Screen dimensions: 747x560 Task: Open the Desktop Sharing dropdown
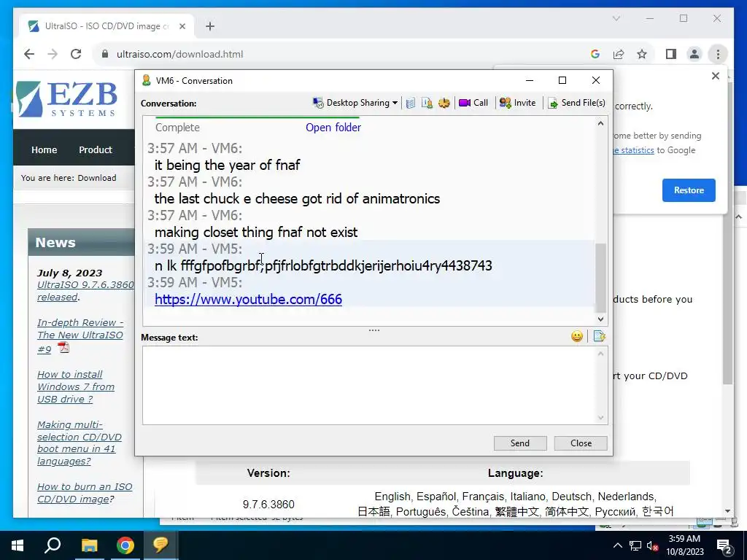[x=355, y=103]
